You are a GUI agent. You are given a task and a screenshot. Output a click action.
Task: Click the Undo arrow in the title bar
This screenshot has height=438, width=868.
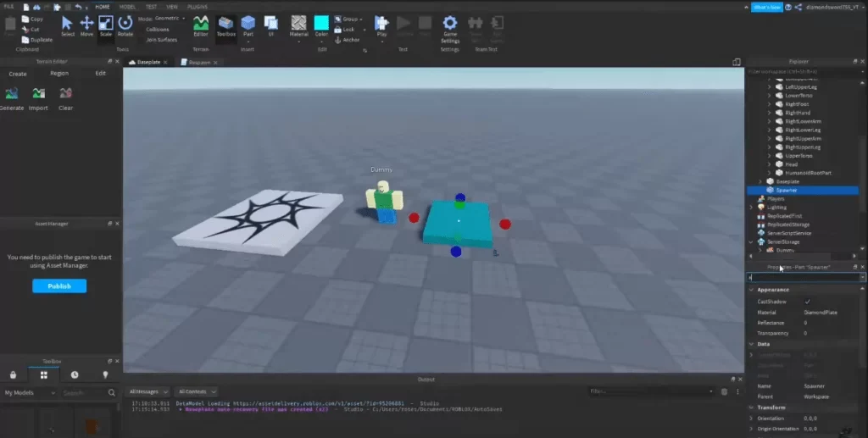(x=78, y=7)
